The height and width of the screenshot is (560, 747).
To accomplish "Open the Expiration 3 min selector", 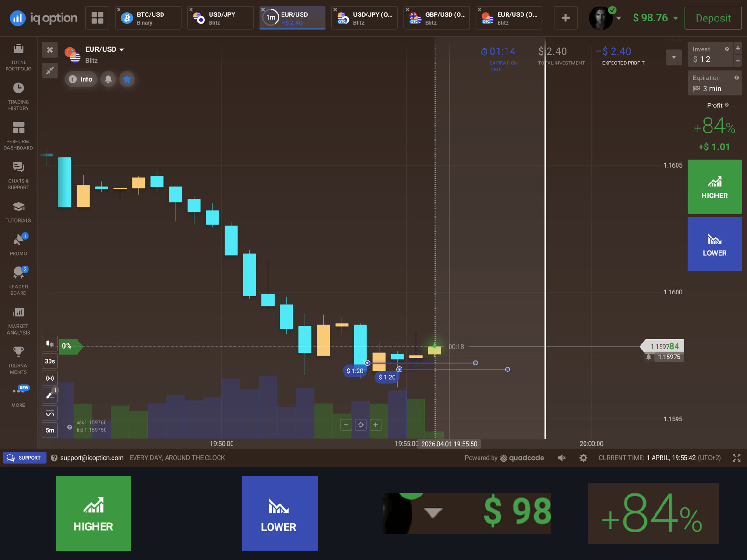I will (714, 83).
